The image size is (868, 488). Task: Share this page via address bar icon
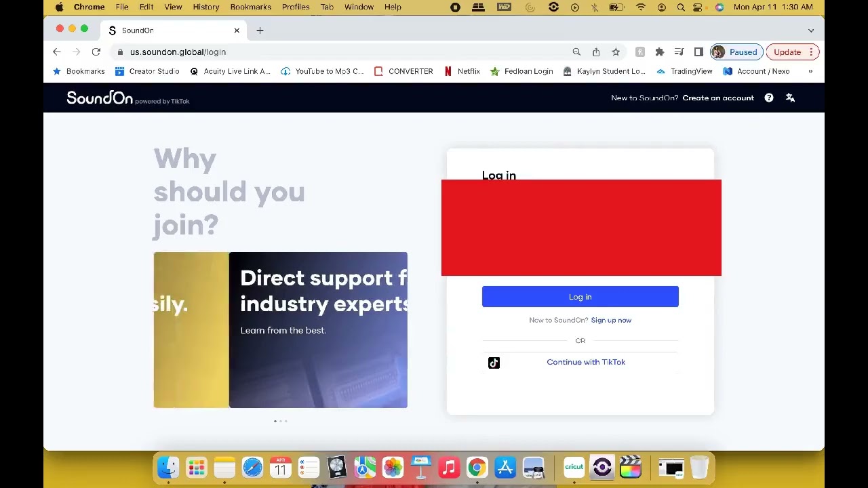coord(596,52)
